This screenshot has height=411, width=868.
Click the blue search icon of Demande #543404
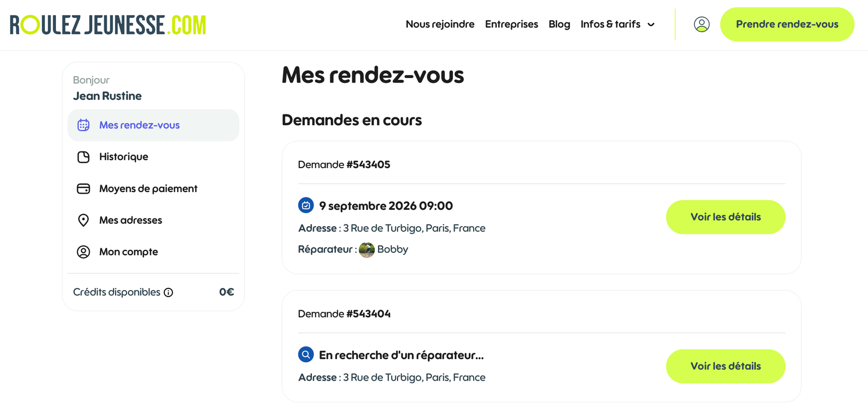click(x=306, y=355)
